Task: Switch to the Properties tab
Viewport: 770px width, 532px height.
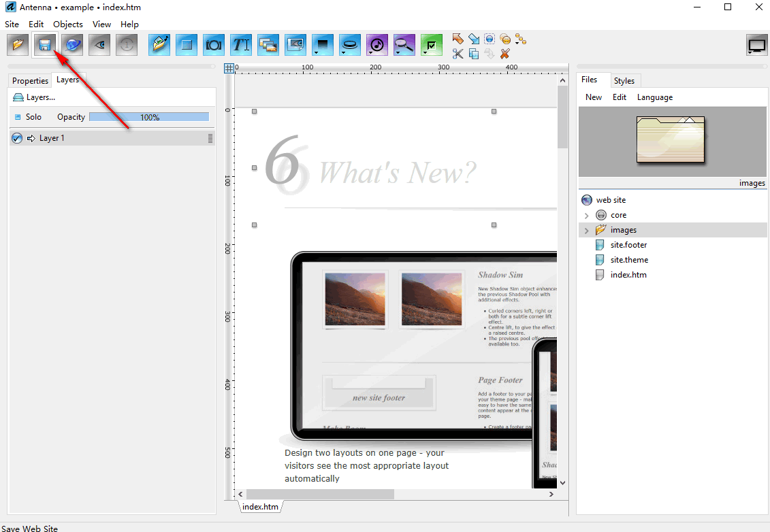Action: (30, 80)
